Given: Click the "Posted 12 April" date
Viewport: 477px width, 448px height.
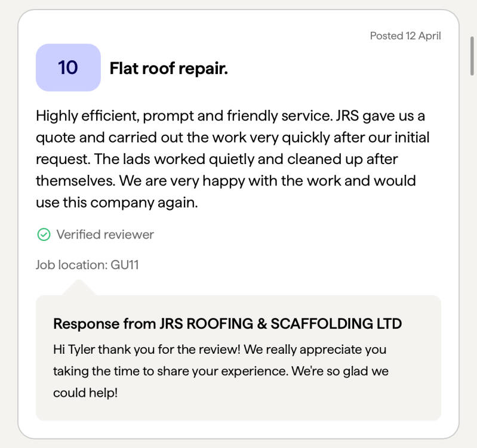Looking at the screenshot, I should tap(405, 36).
